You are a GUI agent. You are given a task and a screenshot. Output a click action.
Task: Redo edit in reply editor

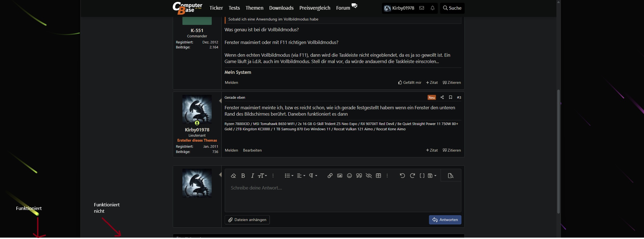point(412,176)
